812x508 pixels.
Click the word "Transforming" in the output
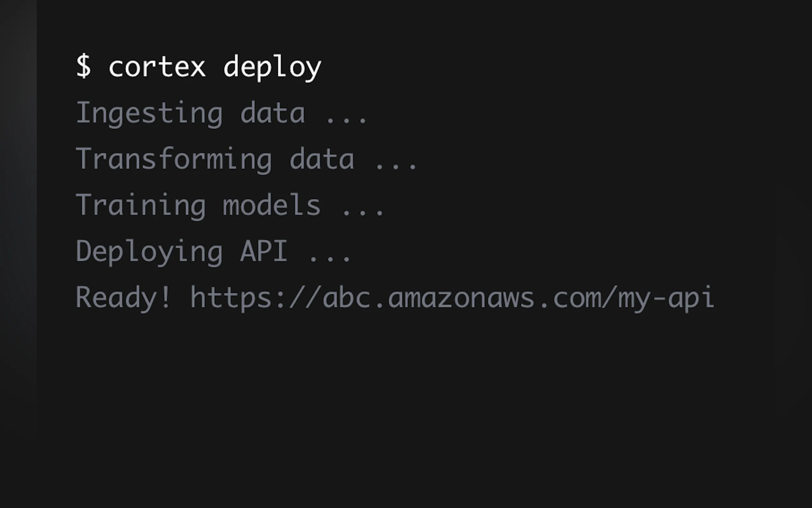[x=174, y=159]
